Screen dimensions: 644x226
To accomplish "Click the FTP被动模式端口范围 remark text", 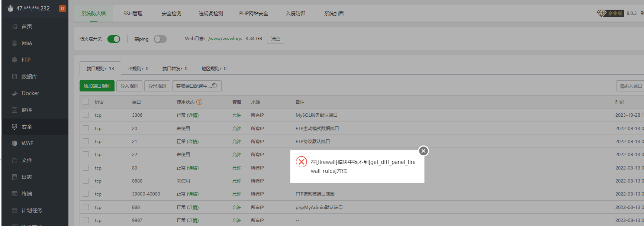I will coord(315,194).
